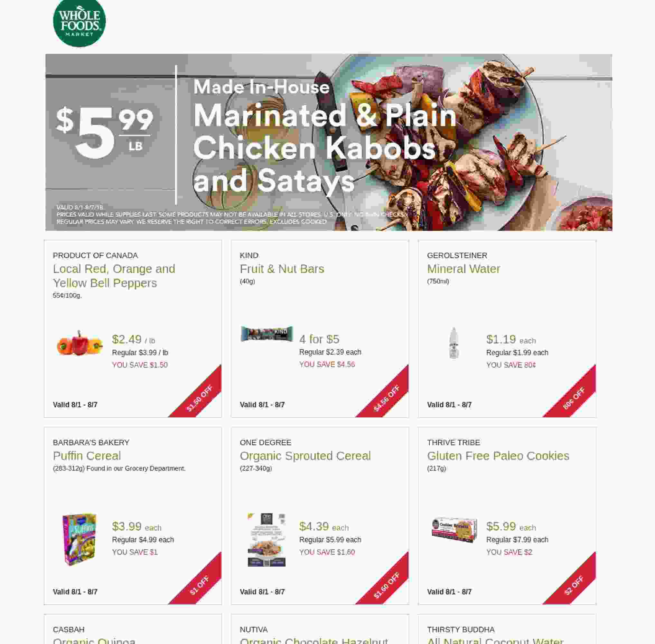
Task: Click the Whole Foods Market logo
Action: pos(79,23)
